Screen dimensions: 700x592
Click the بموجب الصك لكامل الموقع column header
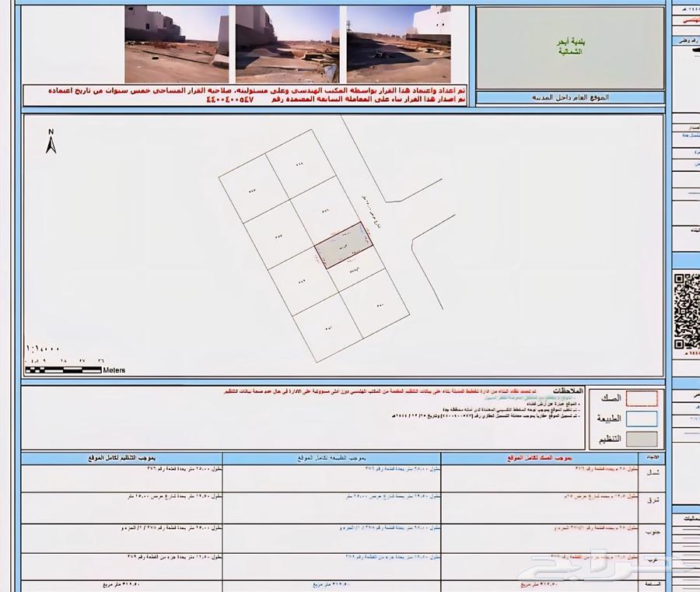click(x=538, y=457)
